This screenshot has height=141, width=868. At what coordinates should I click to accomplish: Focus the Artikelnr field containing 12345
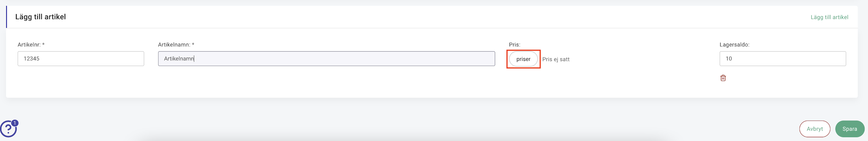click(81, 58)
